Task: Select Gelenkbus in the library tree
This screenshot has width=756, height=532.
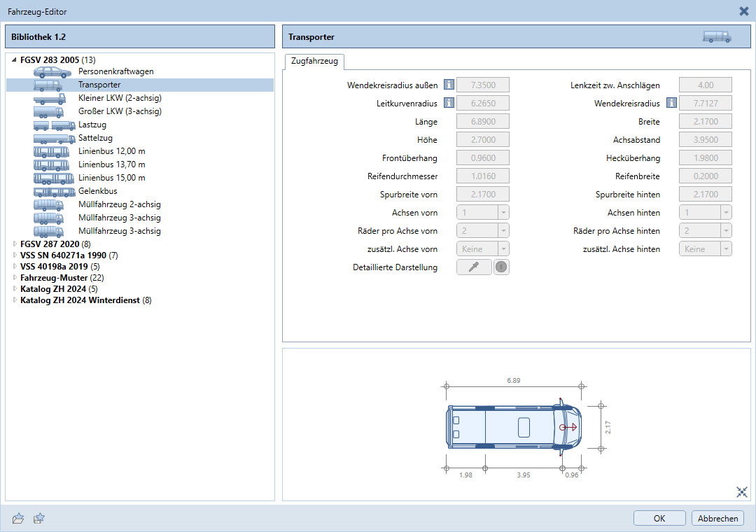Action: (x=97, y=191)
